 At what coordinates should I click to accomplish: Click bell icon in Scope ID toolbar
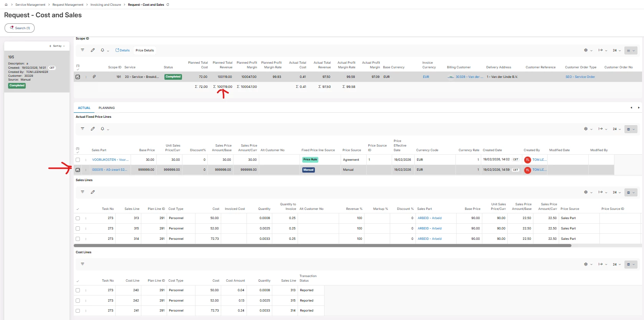point(103,50)
